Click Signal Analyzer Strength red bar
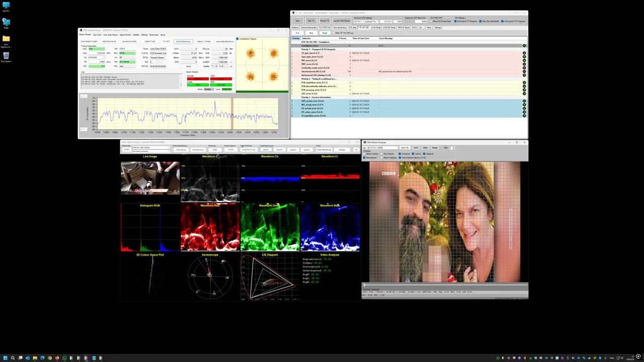Image resolution: width=644 pixels, height=362 pixels. [x=198, y=79]
